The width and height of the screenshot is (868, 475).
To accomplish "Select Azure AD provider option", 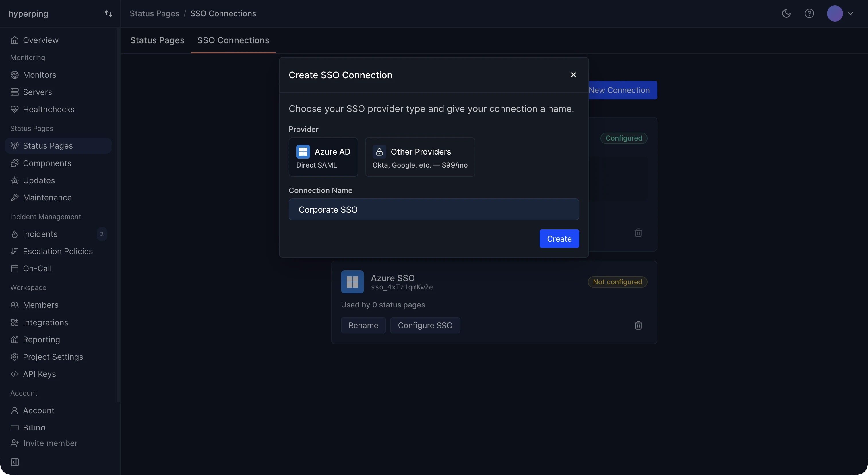I will coord(323,157).
